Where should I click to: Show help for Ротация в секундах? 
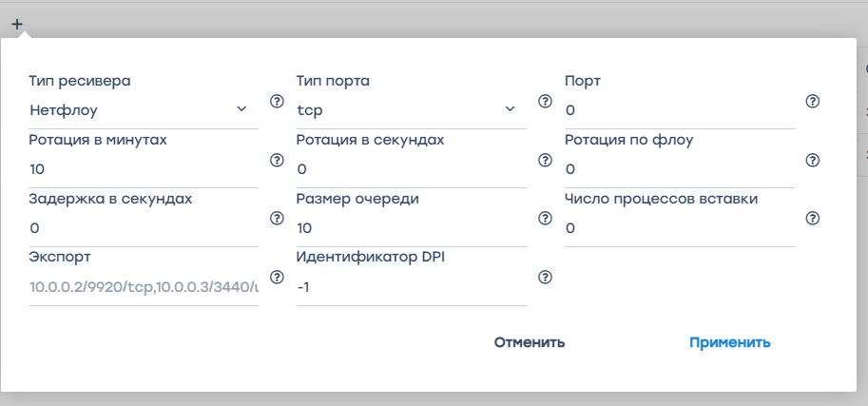coord(546,160)
